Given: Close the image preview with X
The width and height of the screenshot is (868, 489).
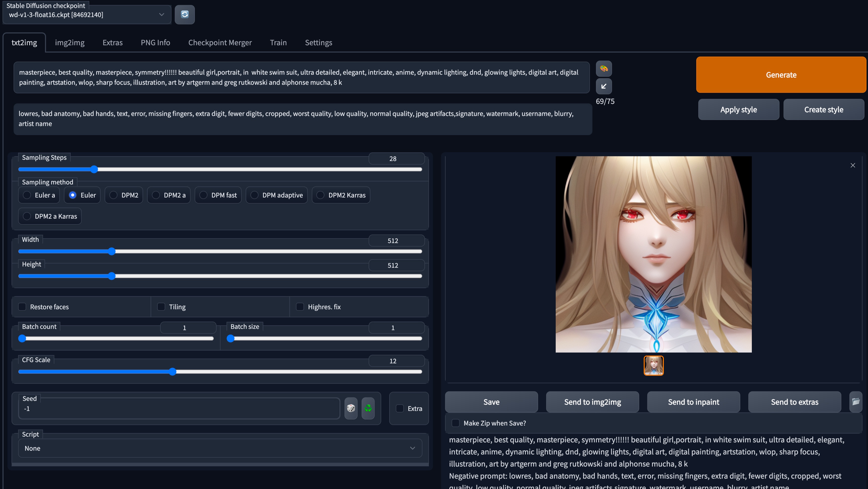Looking at the screenshot, I should point(853,165).
